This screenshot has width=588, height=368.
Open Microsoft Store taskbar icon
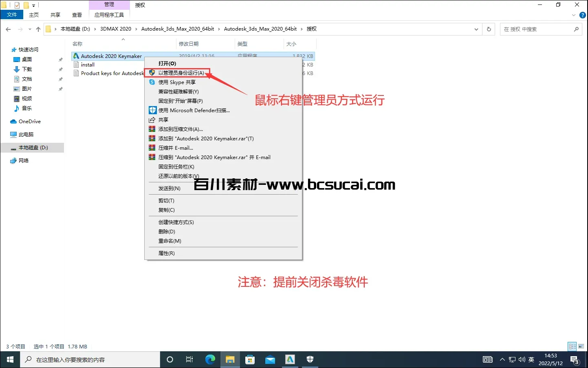250,359
